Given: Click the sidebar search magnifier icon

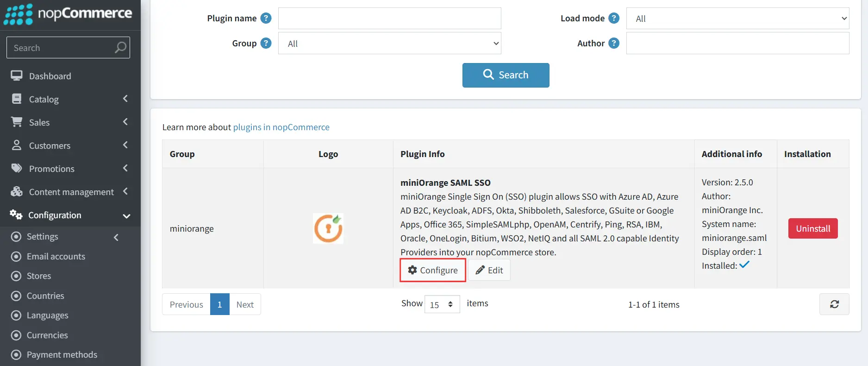Looking at the screenshot, I should tap(120, 47).
